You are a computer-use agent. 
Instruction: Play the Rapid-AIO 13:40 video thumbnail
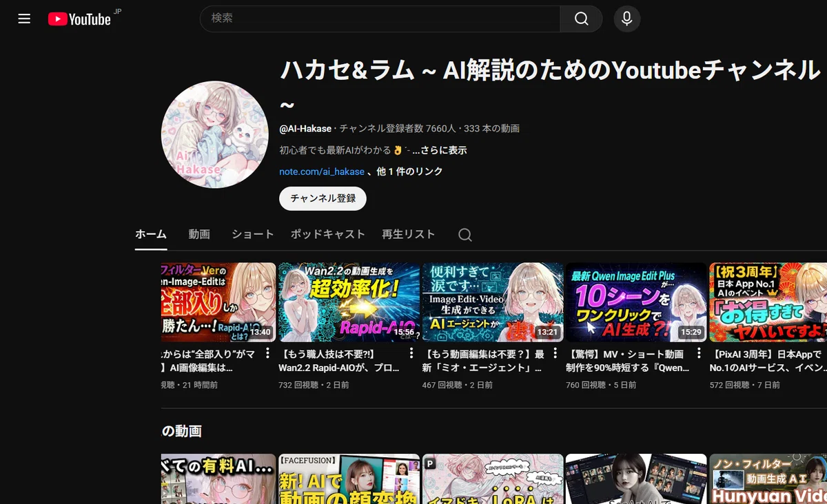[218, 302]
